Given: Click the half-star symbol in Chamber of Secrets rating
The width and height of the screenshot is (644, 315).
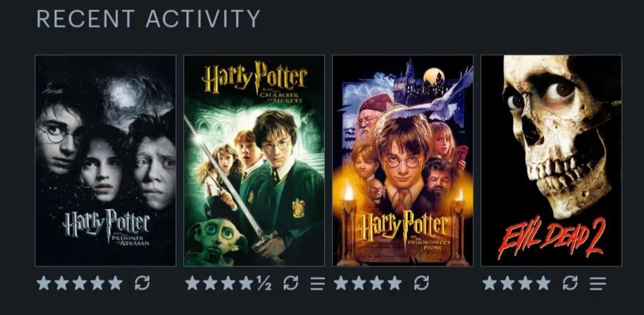Looking at the screenshot, I should click(264, 283).
